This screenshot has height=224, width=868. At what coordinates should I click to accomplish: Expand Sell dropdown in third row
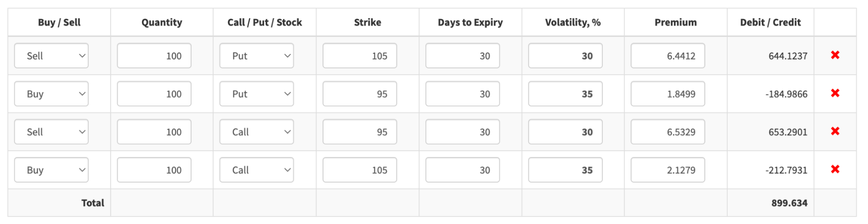pyautogui.click(x=51, y=132)
